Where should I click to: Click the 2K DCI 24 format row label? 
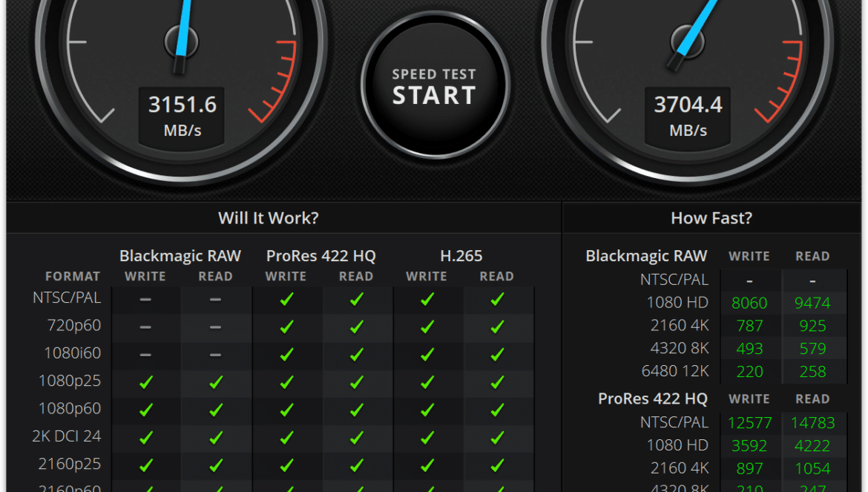[x=67, y=436]
